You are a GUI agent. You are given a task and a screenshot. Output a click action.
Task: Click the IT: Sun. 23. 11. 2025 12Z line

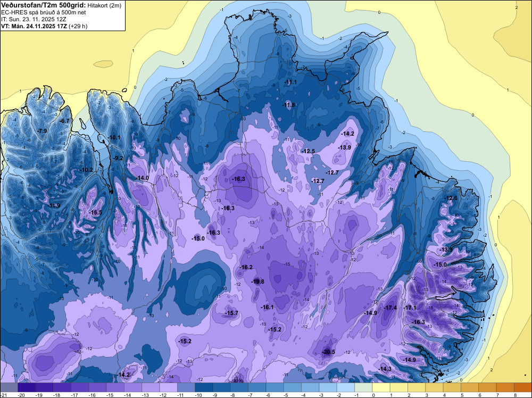tap(34, 19)
